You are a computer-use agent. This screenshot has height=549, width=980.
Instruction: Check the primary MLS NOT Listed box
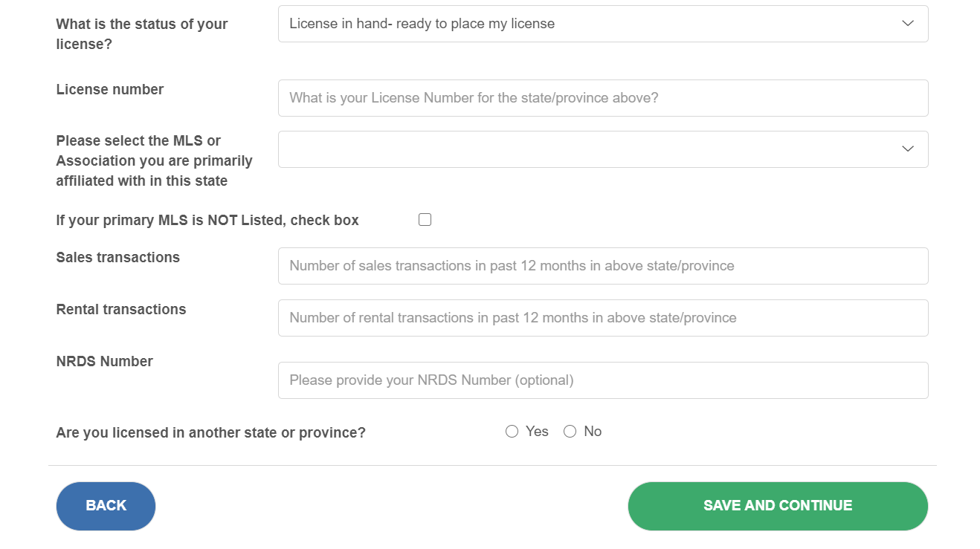425,220
